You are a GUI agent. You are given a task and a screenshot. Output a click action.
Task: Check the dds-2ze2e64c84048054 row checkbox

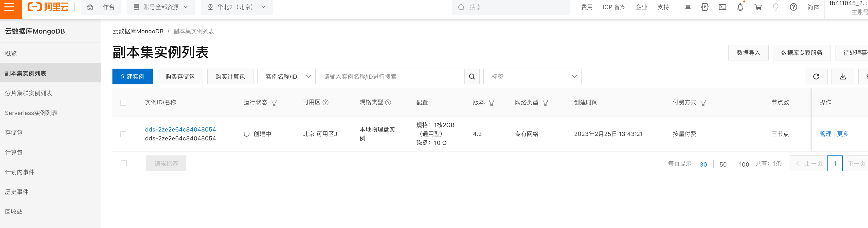(x=123, y=134)
